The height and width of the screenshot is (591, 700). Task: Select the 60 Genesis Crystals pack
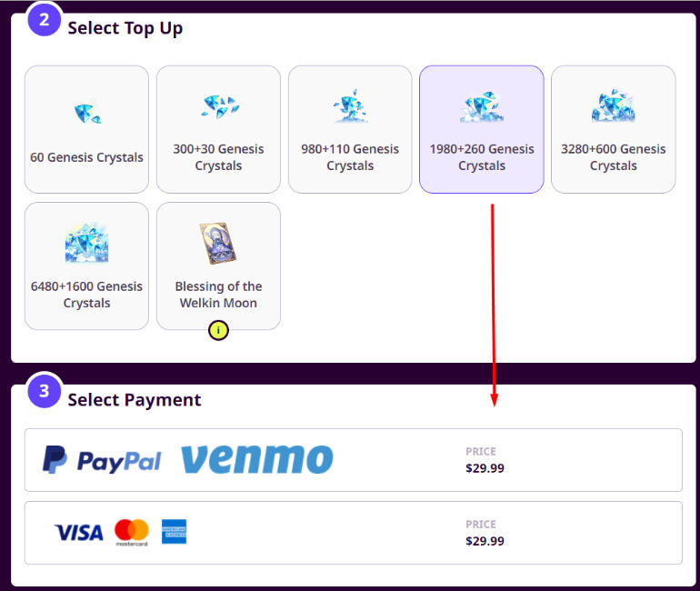pos(86,129)
